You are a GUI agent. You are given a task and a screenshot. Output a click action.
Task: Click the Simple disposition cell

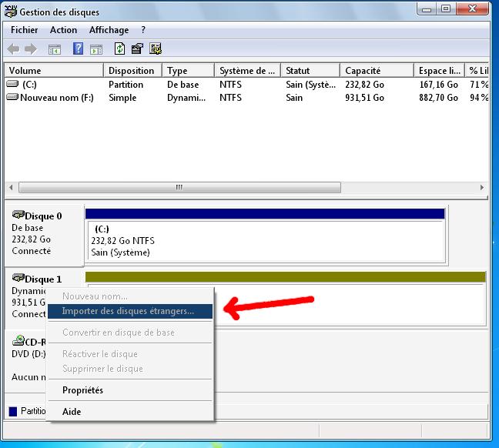click(x=122, y=98)
